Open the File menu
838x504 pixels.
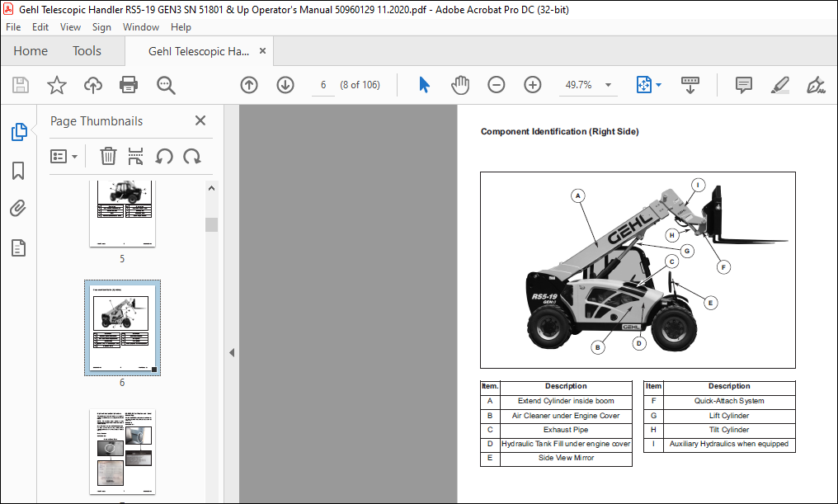[x=13, y=27]
